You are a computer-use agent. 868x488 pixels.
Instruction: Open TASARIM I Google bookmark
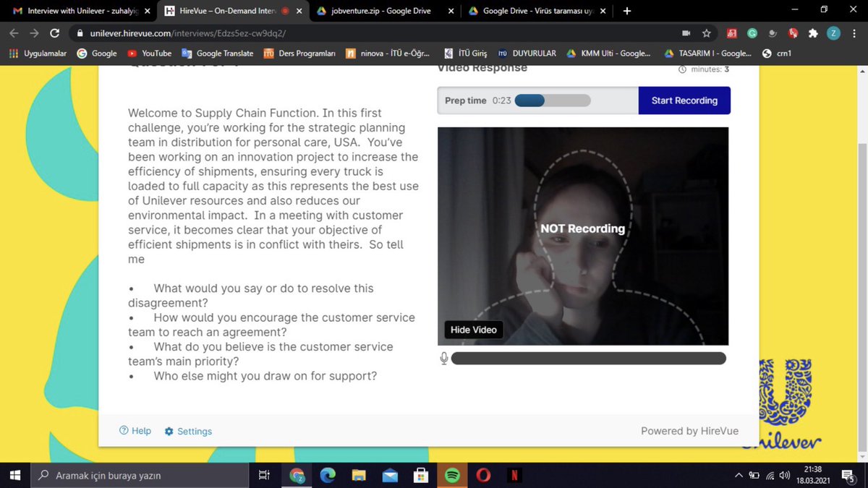coord(709,53)
